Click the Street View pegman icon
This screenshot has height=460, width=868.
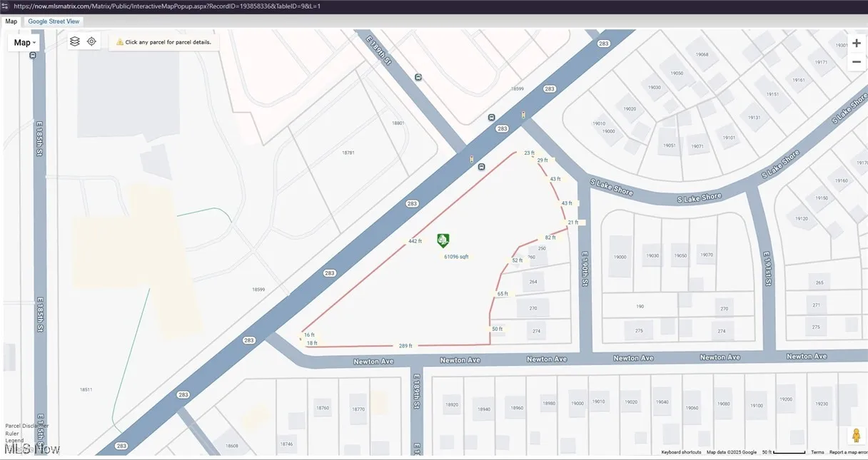coord(856,435)
